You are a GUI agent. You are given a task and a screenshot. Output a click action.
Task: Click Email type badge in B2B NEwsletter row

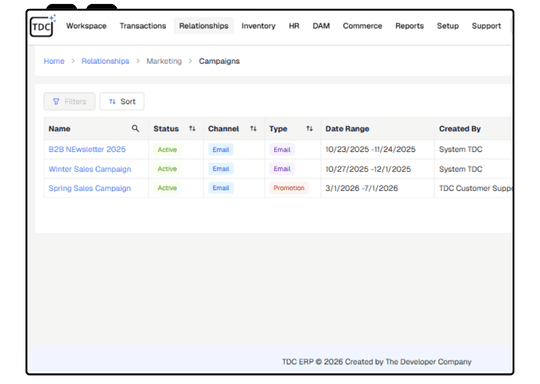(282, 149)
